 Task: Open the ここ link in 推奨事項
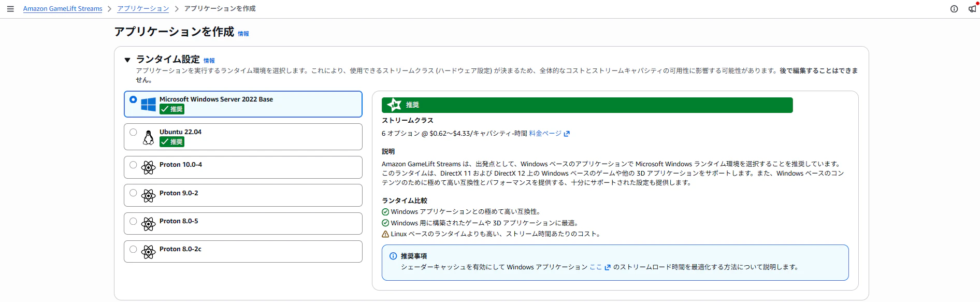coord(596,267)
